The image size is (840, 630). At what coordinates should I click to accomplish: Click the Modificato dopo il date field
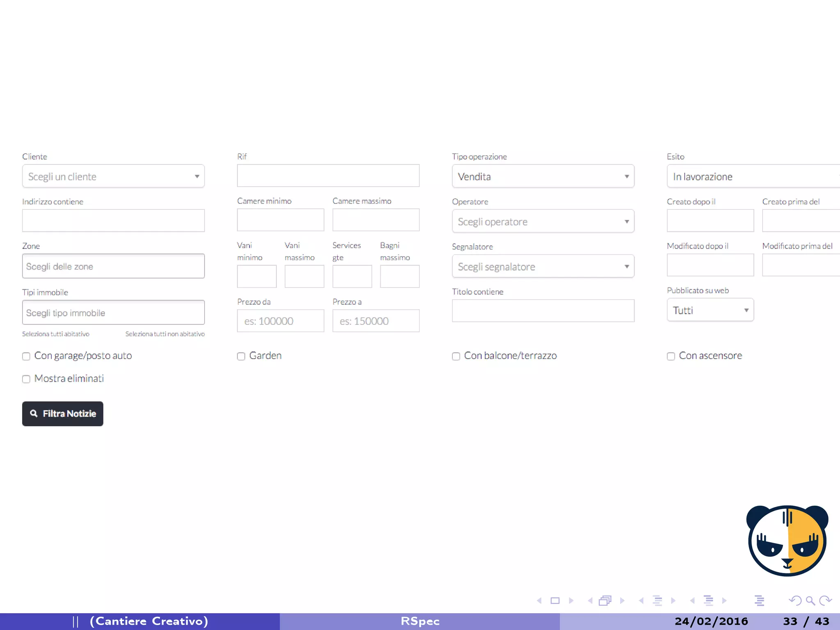[x=710, y=265]
